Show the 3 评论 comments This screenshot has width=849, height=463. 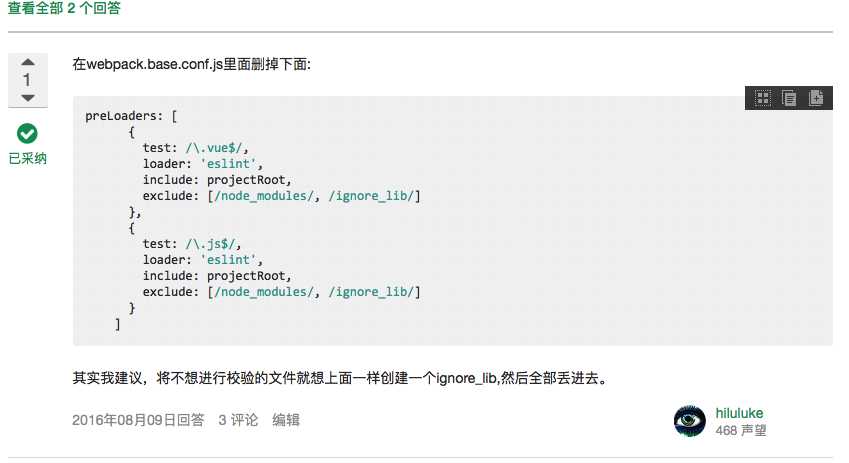point(238,420)
